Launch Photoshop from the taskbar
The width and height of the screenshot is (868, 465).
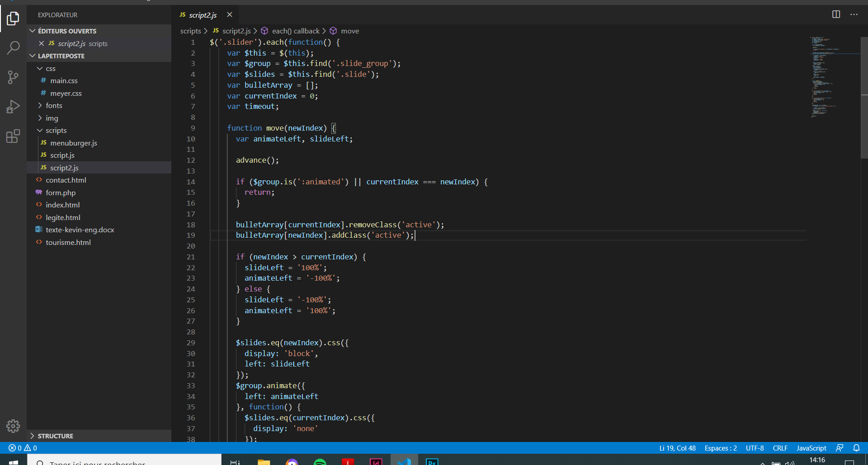[432, 461]
